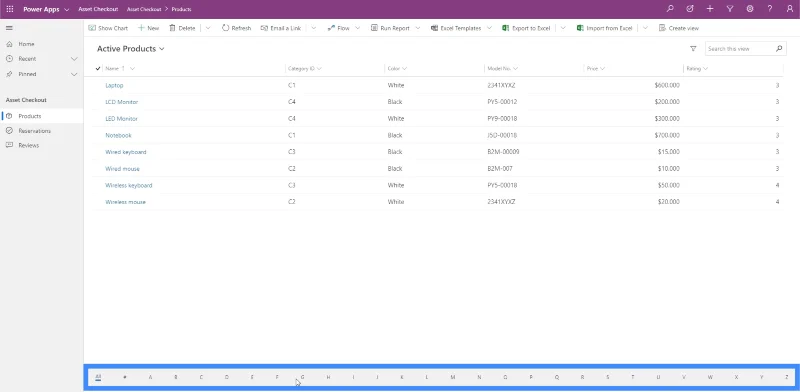Open the user account icon
The image size is (800, 392).
789,9
